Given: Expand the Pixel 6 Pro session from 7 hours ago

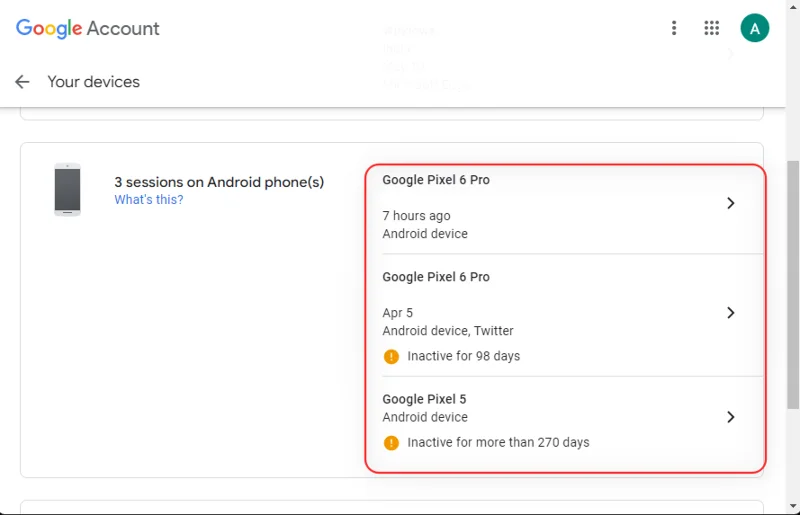Looking at the screenshot, I should 731,203.
